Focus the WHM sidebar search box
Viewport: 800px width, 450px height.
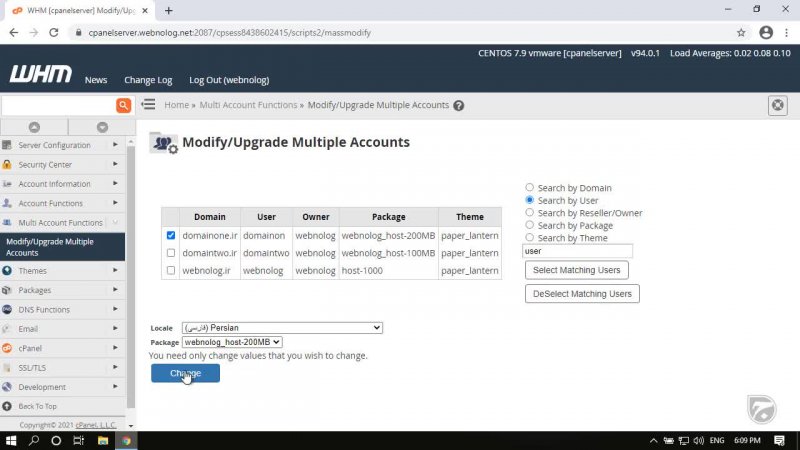[59, 106]
